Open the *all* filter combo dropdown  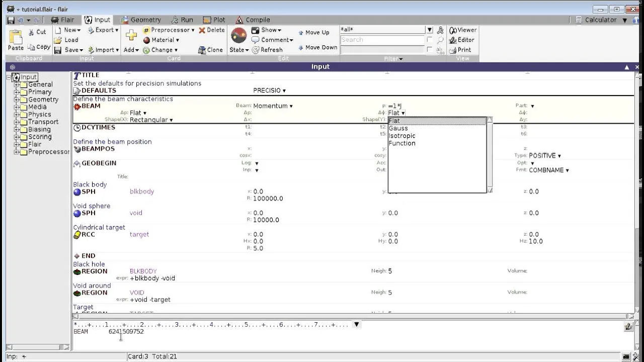pos(429,30)
